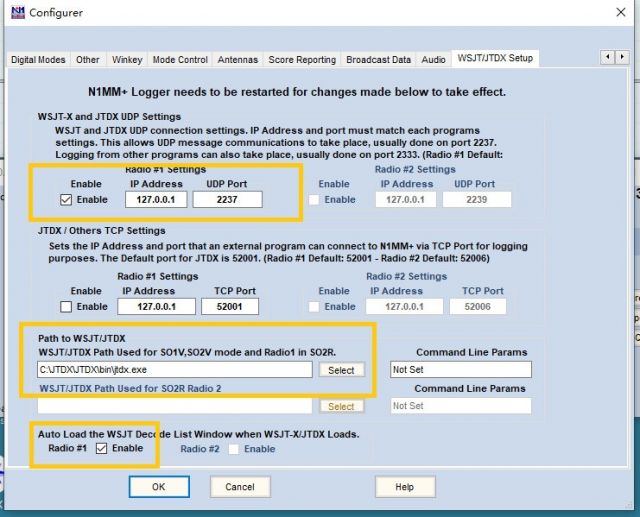Click second Command Line Params field
Image resolution: width=640 pixels, height=517 pixels.
[x=461, y=406]
